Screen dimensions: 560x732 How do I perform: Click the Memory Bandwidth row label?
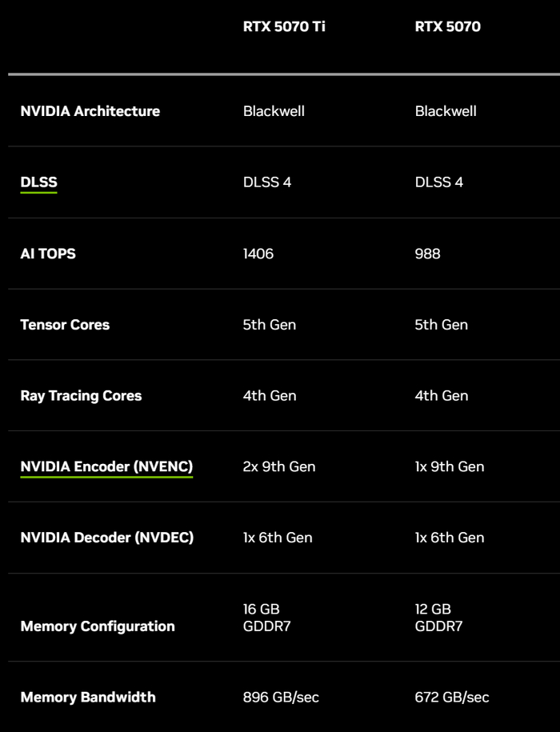point(88,697)
